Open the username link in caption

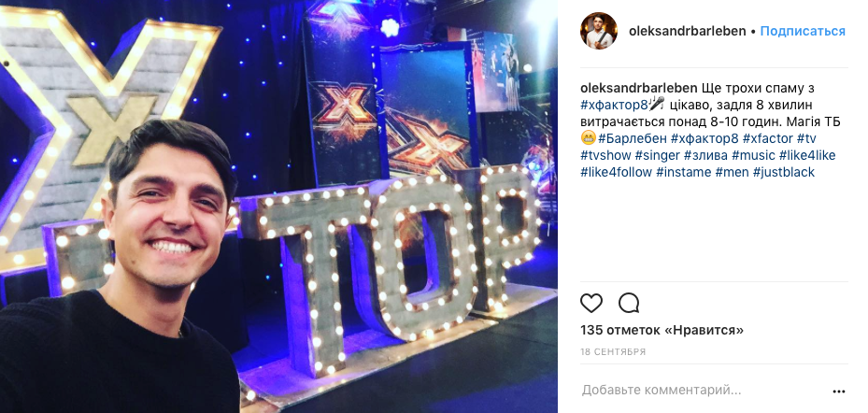click(639, 88)
